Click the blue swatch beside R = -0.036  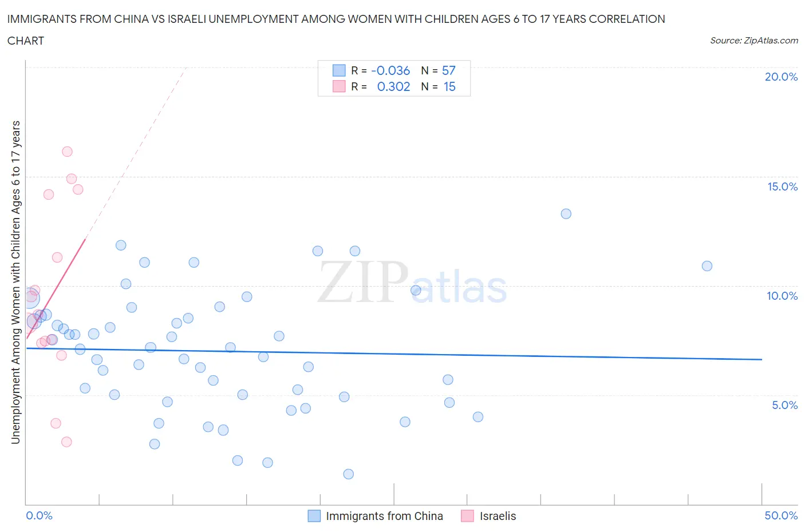tap(339, 70)
